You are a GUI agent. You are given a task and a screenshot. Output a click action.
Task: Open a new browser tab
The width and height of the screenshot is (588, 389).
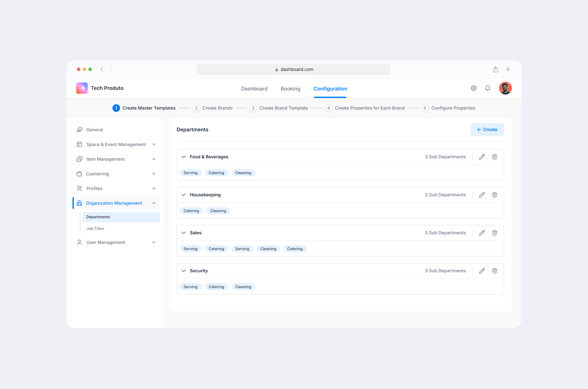coord(508,69)
